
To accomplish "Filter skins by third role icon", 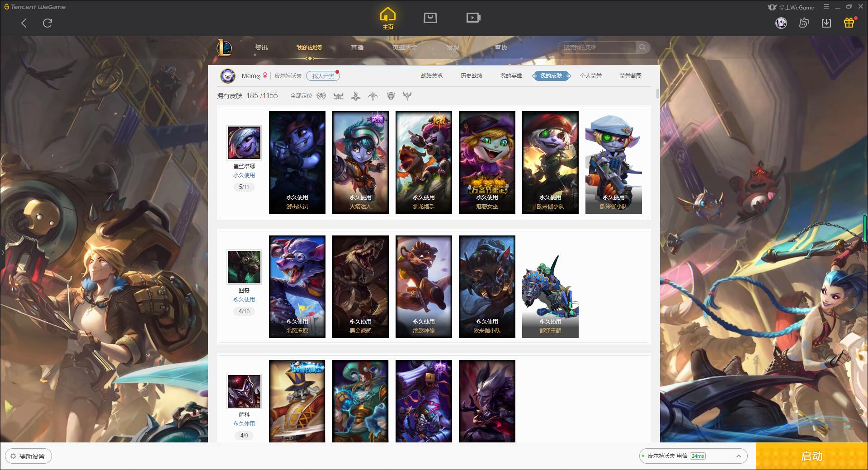I will 356,96.
